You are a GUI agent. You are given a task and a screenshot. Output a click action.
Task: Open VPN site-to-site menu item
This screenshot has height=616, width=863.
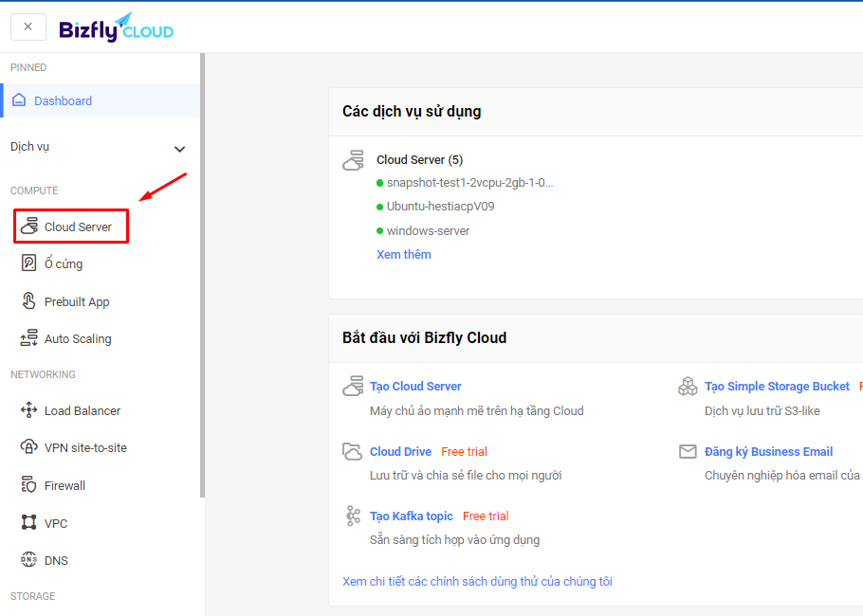(85, 447)
